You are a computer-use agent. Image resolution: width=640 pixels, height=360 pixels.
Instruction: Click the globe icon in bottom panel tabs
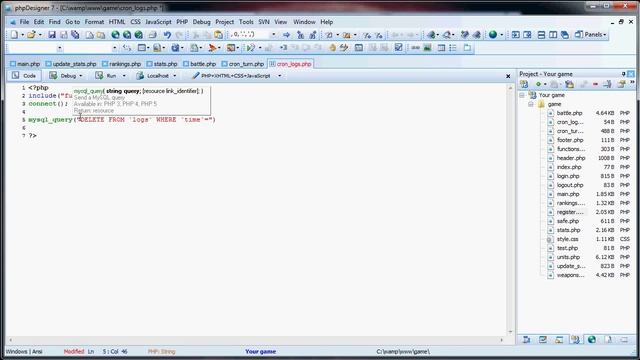point(591,339)
